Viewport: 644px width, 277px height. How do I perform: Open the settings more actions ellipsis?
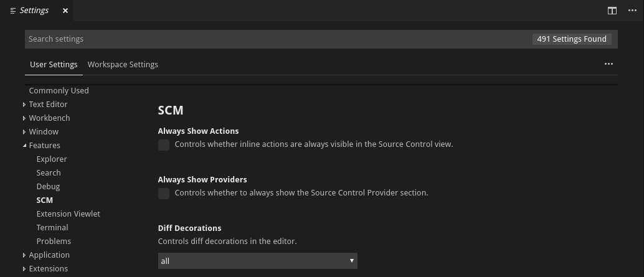point(608,64)
